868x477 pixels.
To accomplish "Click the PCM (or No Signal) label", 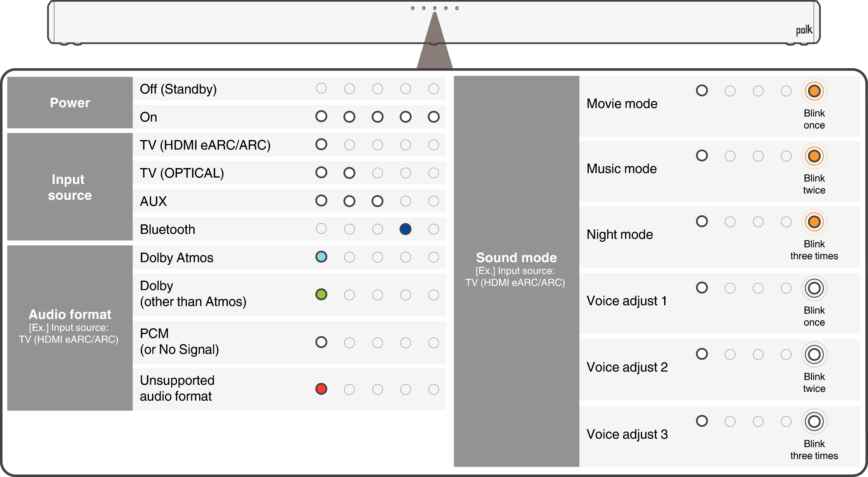I will pos(179,341).
